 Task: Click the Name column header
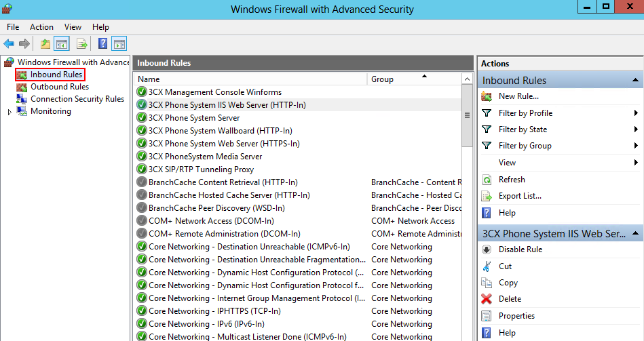250,79
